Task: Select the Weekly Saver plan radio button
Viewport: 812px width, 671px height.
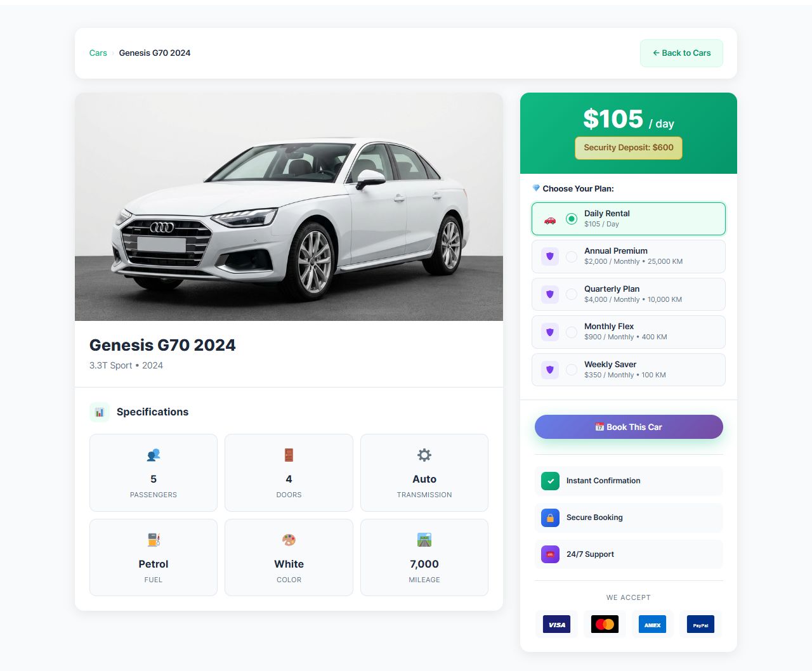Action: (x=572, y=370)
